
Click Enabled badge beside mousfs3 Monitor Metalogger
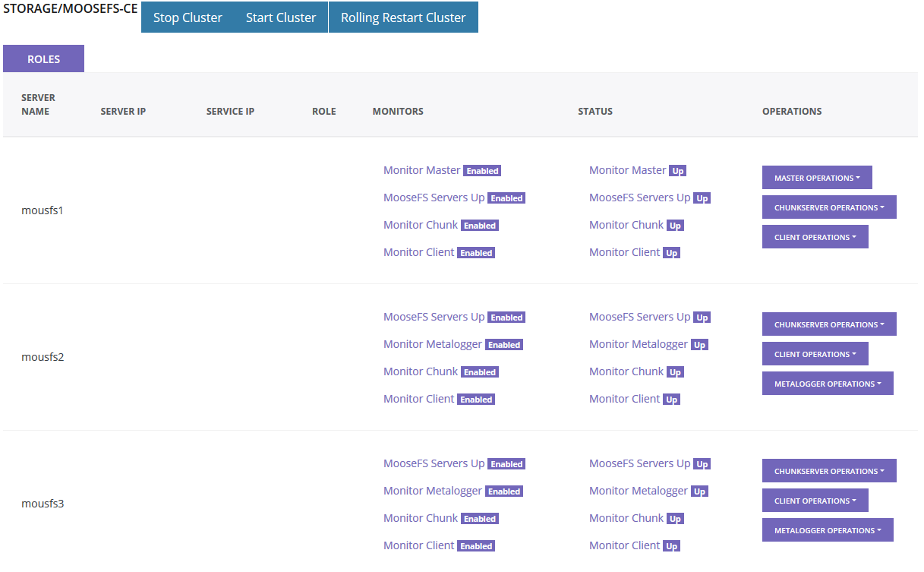pos(504,491)
